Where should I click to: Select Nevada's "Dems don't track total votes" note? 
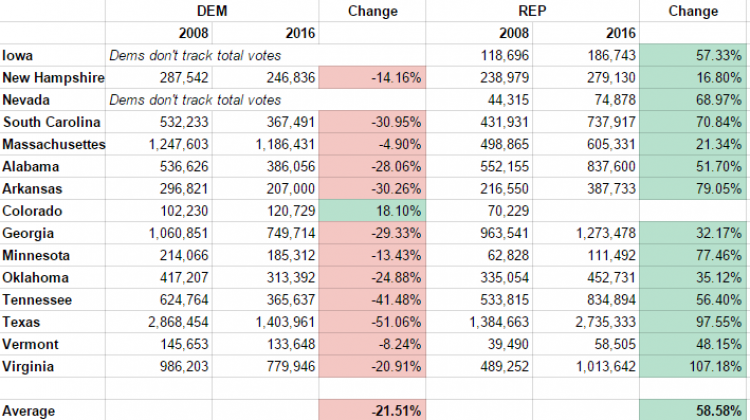pyautogui.click(x=195, y=100)
